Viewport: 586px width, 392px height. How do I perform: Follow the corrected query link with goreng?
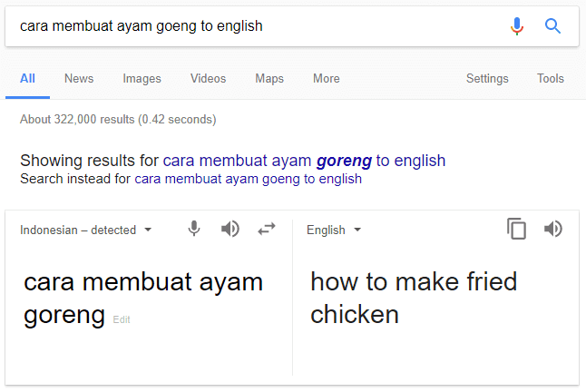[304, 161]
